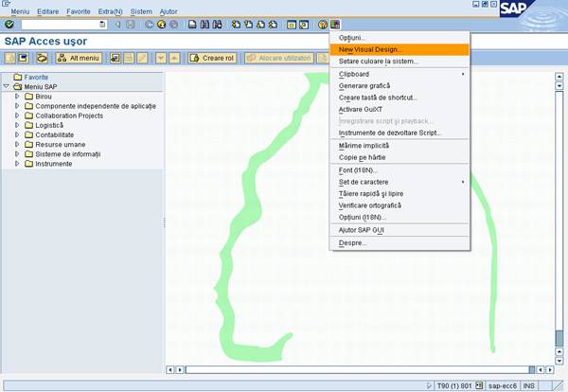The image size is (568, 392).
Task: Select Font (I18N)... menu entry
Action: point(399,169)
